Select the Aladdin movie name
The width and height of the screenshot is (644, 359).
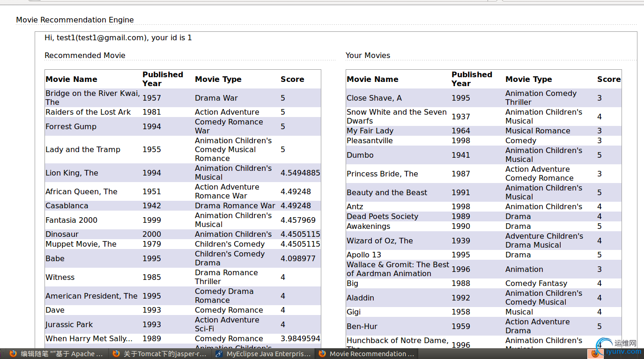coord(360,298)
